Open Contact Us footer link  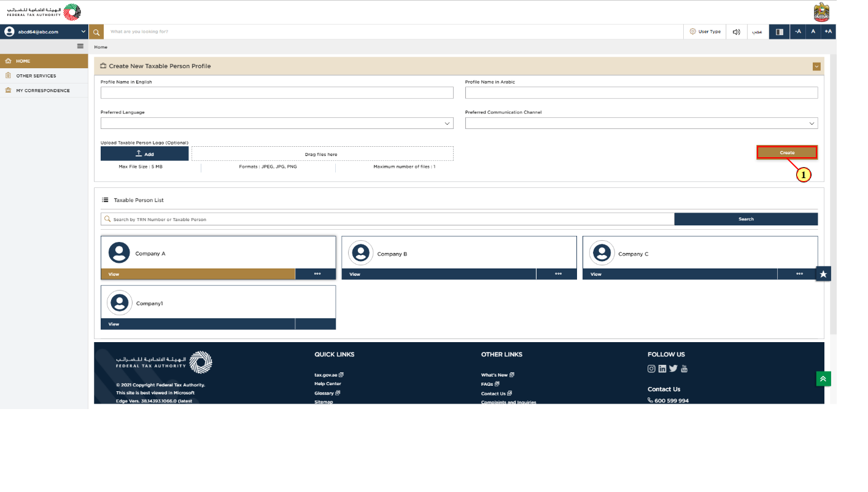click(x=496, y=393)
